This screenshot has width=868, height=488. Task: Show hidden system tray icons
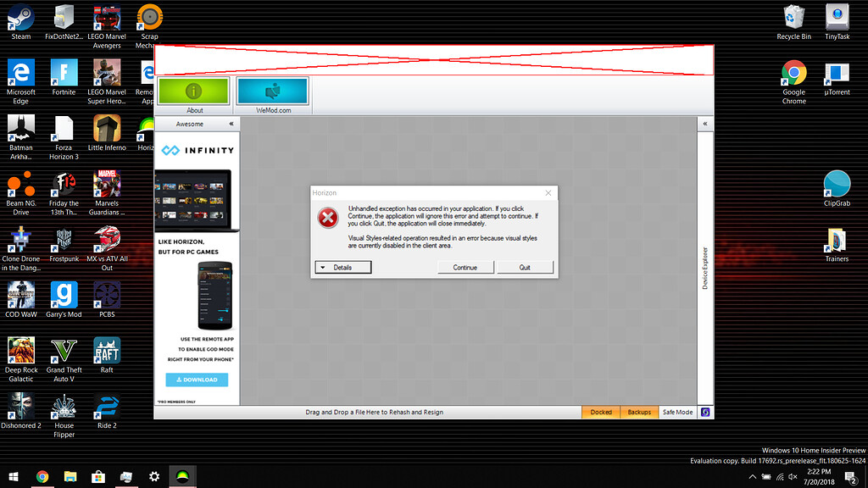tap(753, 476)
